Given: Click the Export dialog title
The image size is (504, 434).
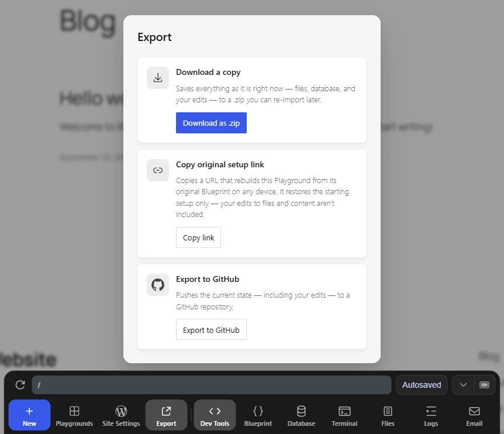Looking at the screenshot, I should pos(154,37).
